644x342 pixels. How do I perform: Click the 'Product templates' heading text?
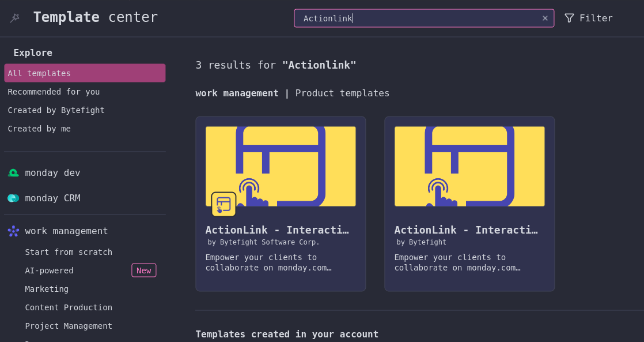click(x=342, y=93)
